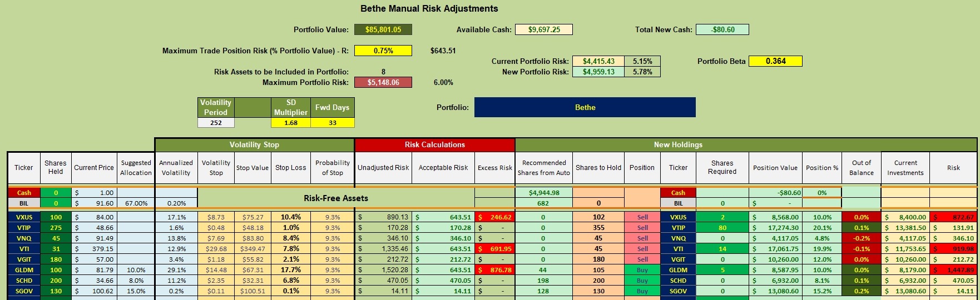Select VTI excess risk value 691.95
Screen dimensions: 980x300
(x=494, y=249)
